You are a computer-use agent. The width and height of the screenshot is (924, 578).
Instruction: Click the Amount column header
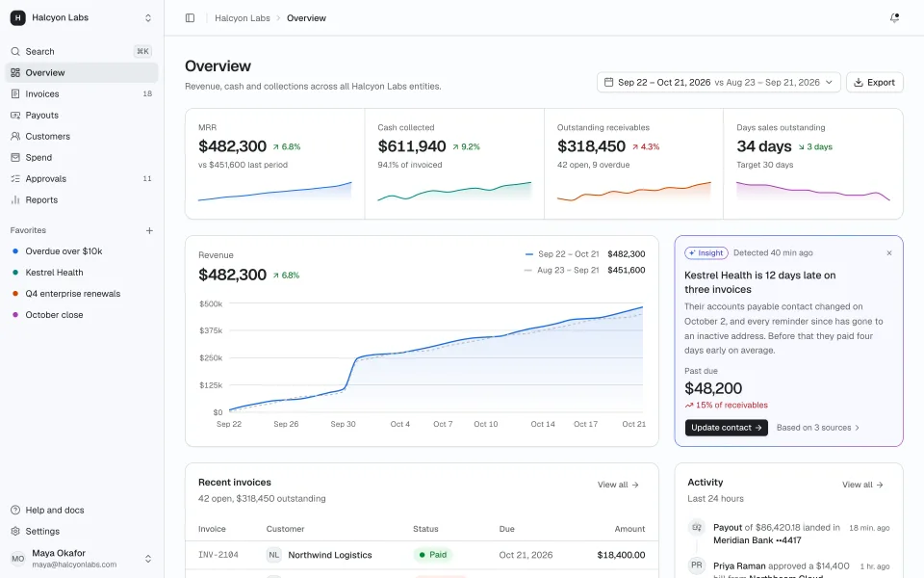[629, 529]
